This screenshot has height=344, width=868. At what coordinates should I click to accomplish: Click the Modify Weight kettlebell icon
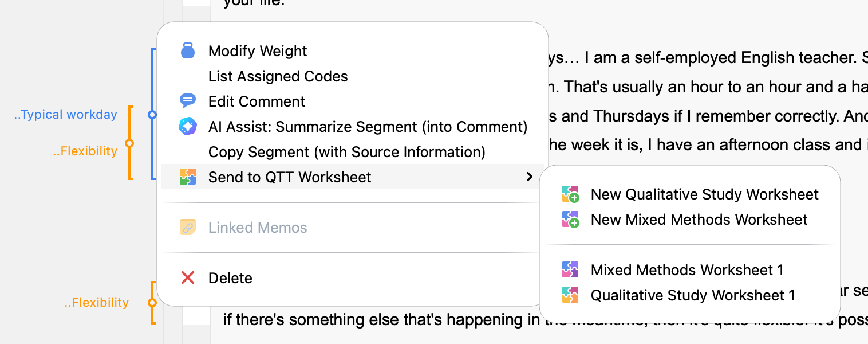pyautogui.click(x=188, y=51)
